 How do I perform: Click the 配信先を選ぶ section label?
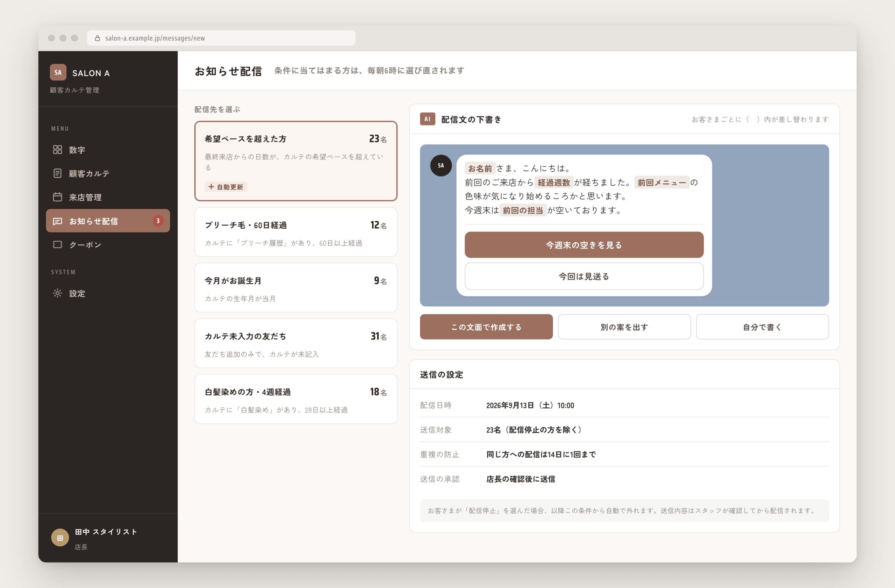(217, 109)
